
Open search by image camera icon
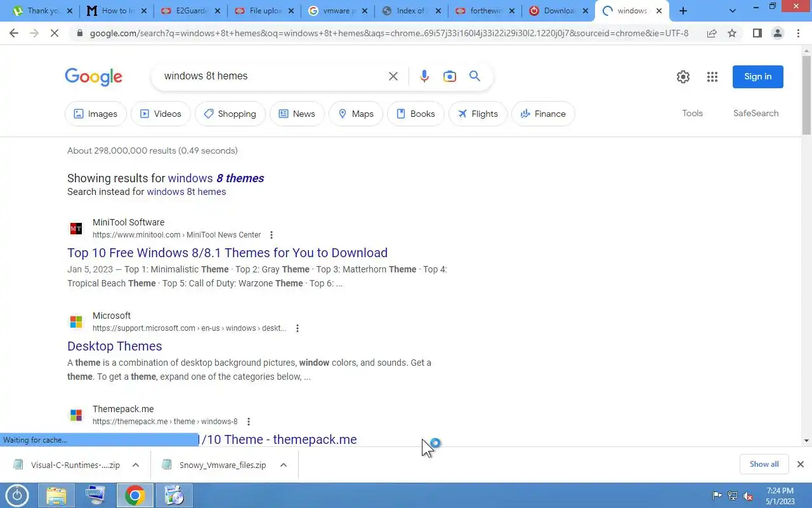450,76
